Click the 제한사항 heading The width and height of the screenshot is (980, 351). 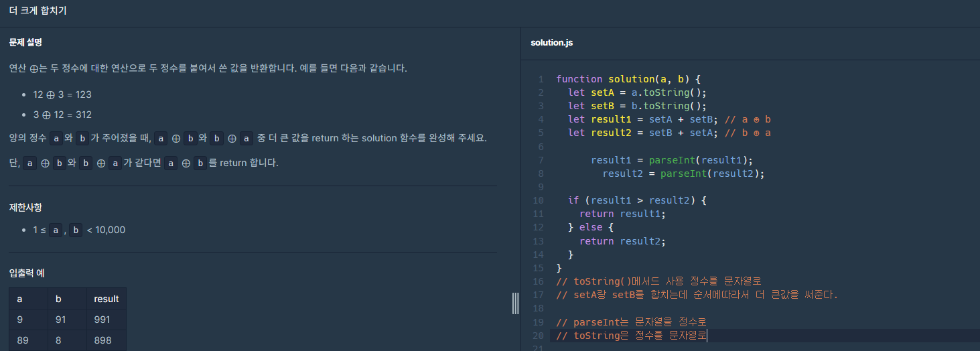click(x=25, y=208)
